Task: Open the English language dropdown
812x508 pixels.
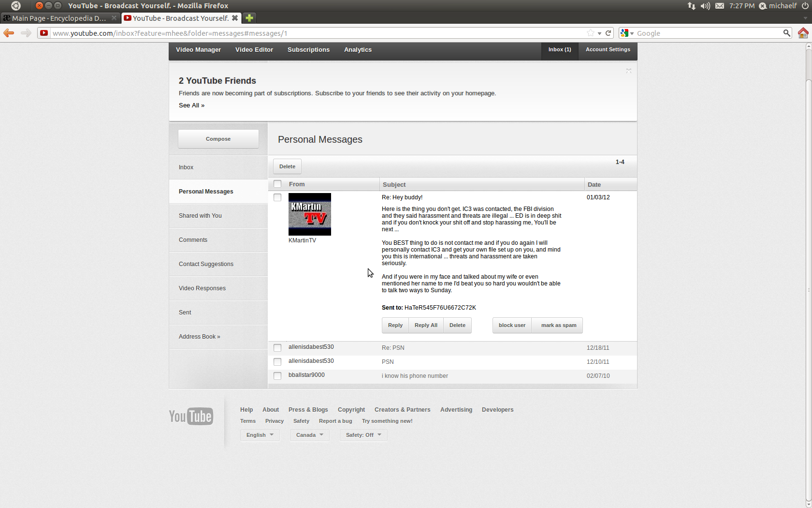Action: pyautogui.click(x=260, y=435)
